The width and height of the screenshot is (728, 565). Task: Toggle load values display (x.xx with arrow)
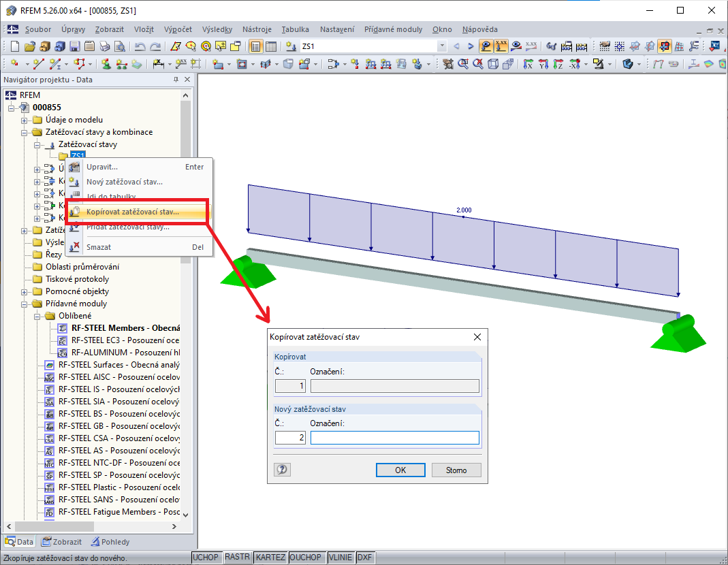pos(501,46)
